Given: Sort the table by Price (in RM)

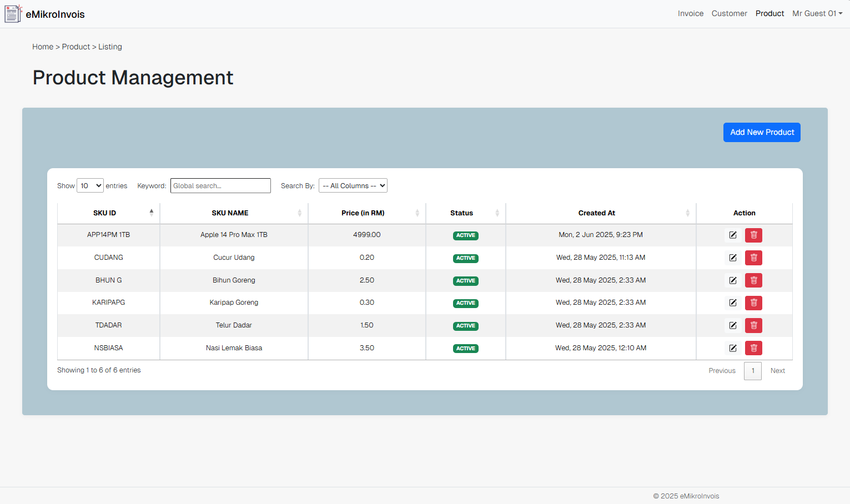Looking at the screenshot, I should click(363, 213).
